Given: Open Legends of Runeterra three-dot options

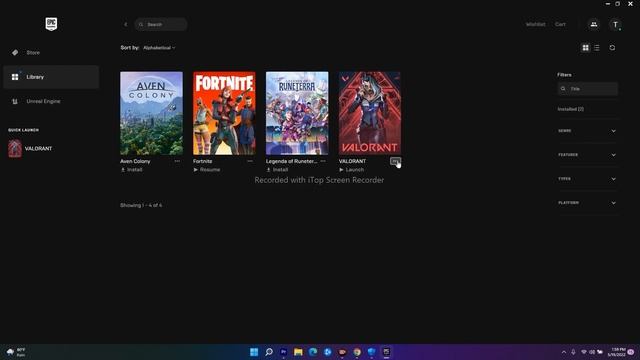Looking at the screenshot, I should coord(323,161).
